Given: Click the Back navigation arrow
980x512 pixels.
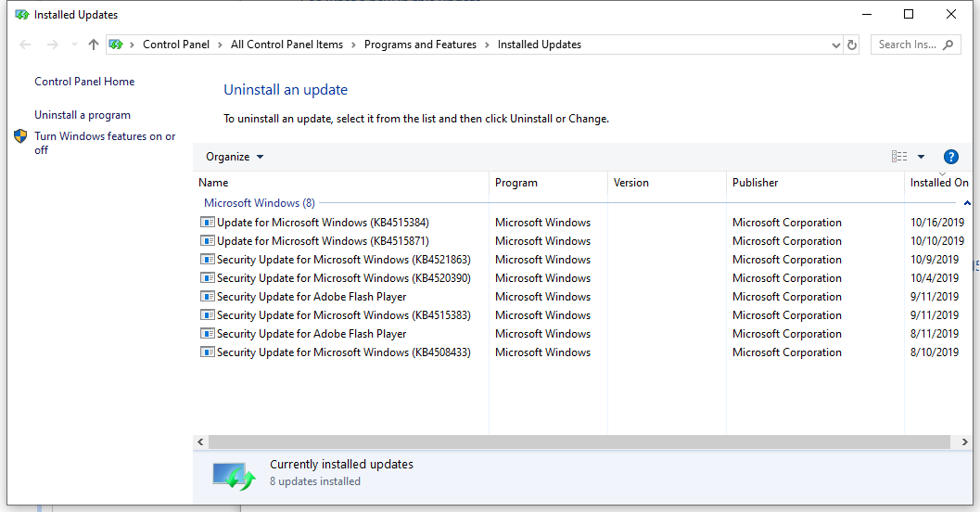Looking at the screenshot, I should coord(25,45).
